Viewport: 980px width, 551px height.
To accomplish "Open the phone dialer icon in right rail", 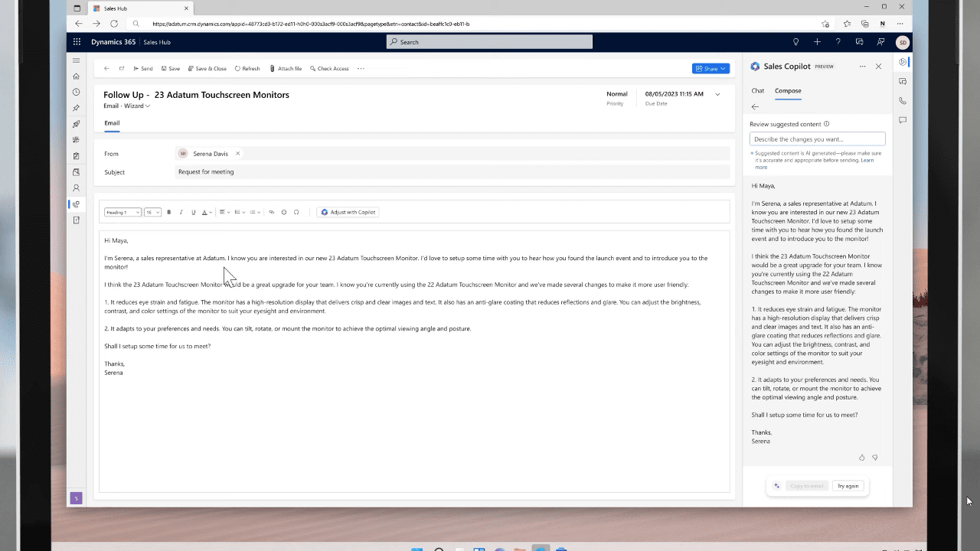I will tap(903, 101).
